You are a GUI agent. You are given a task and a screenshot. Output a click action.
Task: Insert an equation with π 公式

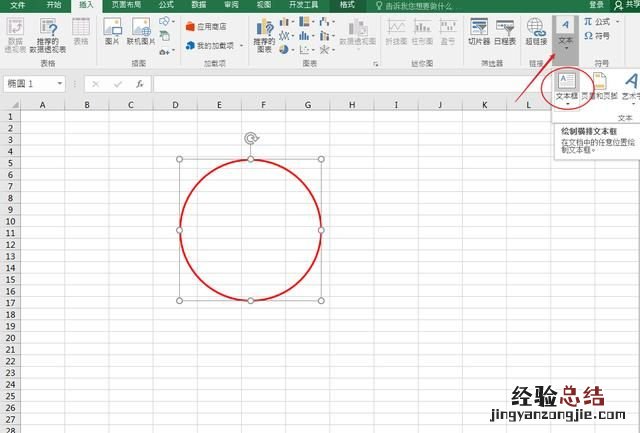597,22
